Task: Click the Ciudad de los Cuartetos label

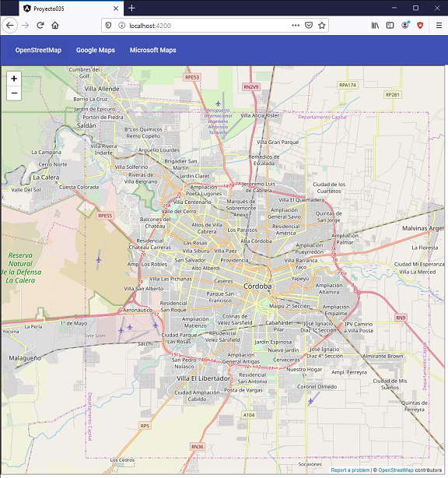Action: (x=329, y=188)
